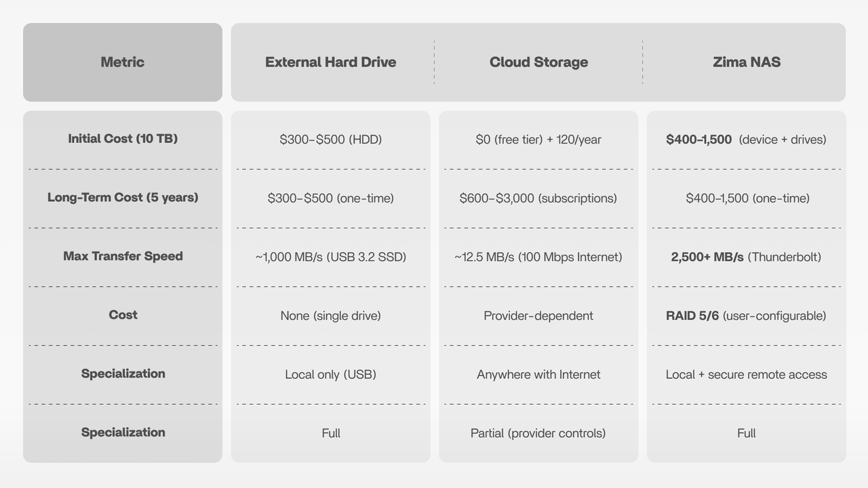Click the None (single drive) cell
This screenshot has width=868, height=488.
330,316
